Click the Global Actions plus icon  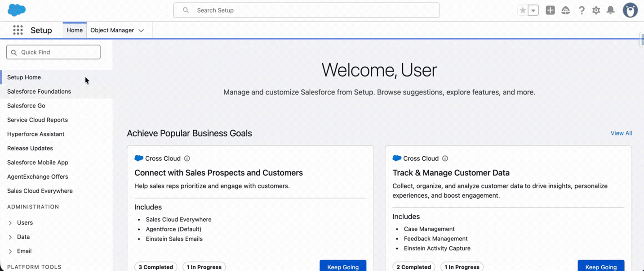click(550, 10)
